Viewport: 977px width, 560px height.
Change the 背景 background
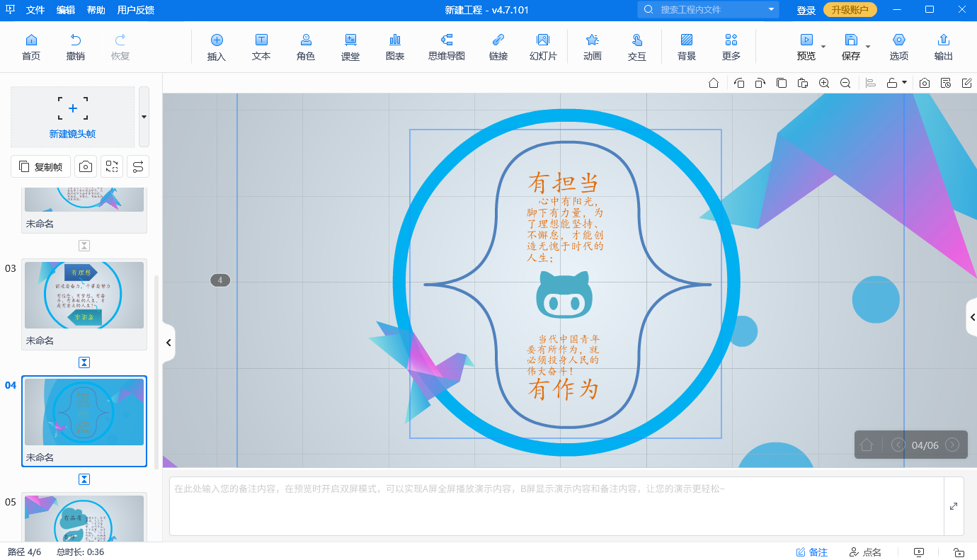click(687, 47)
